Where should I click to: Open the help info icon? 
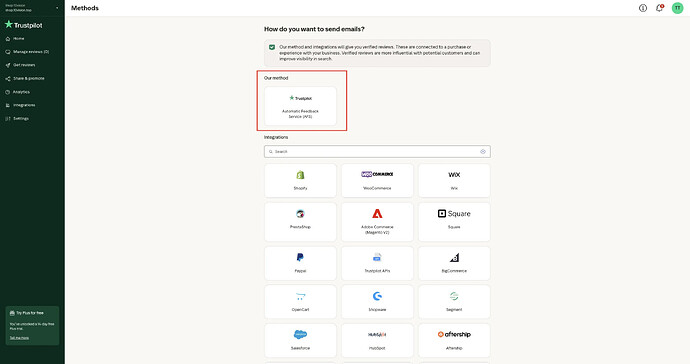point(643,8)
